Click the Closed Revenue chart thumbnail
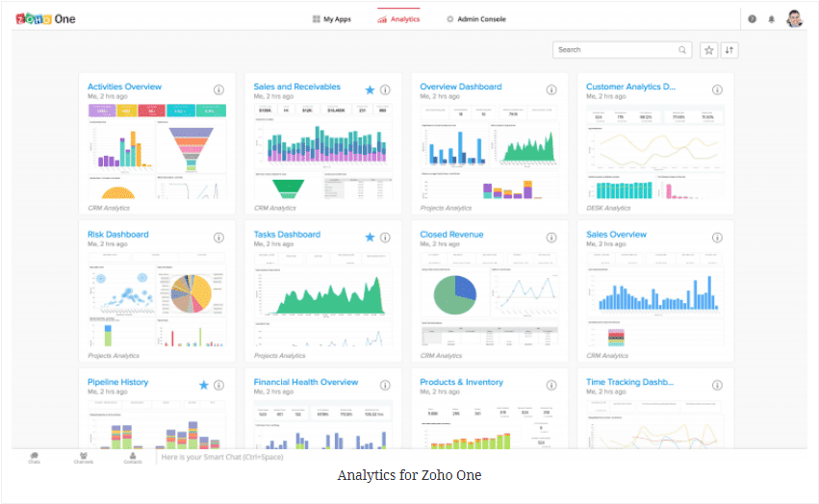Viewport: 819px width, 504px height. (490, 299)
